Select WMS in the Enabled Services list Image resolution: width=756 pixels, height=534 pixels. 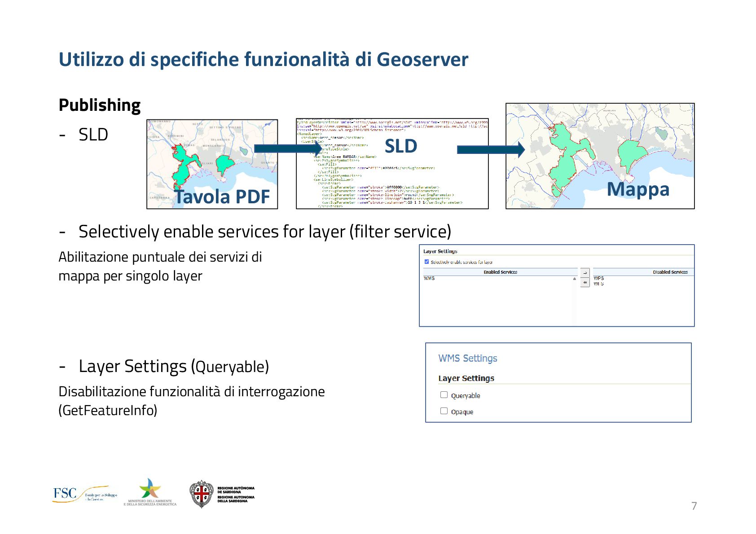pyautogui.click(x=429, y=278)
